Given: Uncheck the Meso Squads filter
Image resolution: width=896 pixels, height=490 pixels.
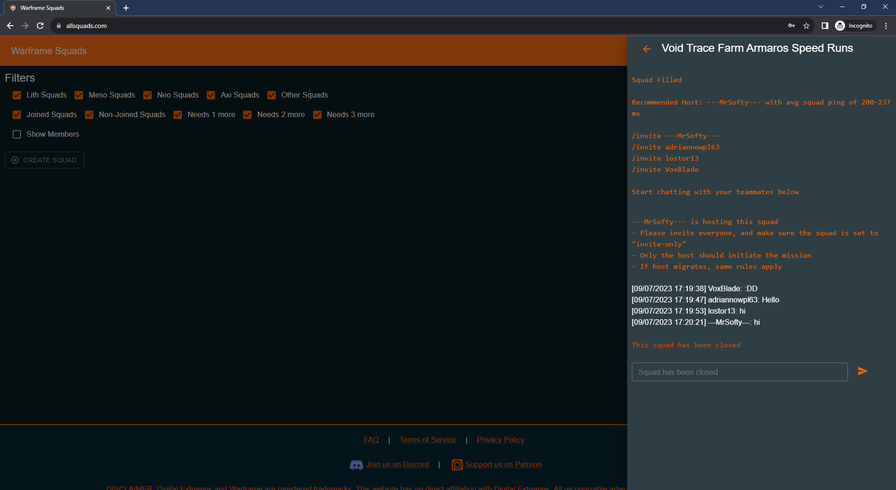Looking at the screenshot, I should [x=79, y=95].
